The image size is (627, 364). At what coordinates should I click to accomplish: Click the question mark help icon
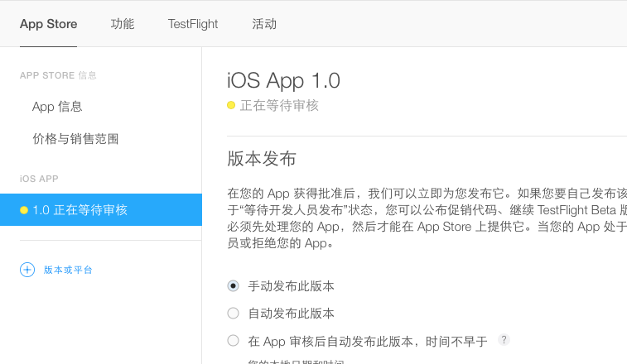click(x=504, y=340)
